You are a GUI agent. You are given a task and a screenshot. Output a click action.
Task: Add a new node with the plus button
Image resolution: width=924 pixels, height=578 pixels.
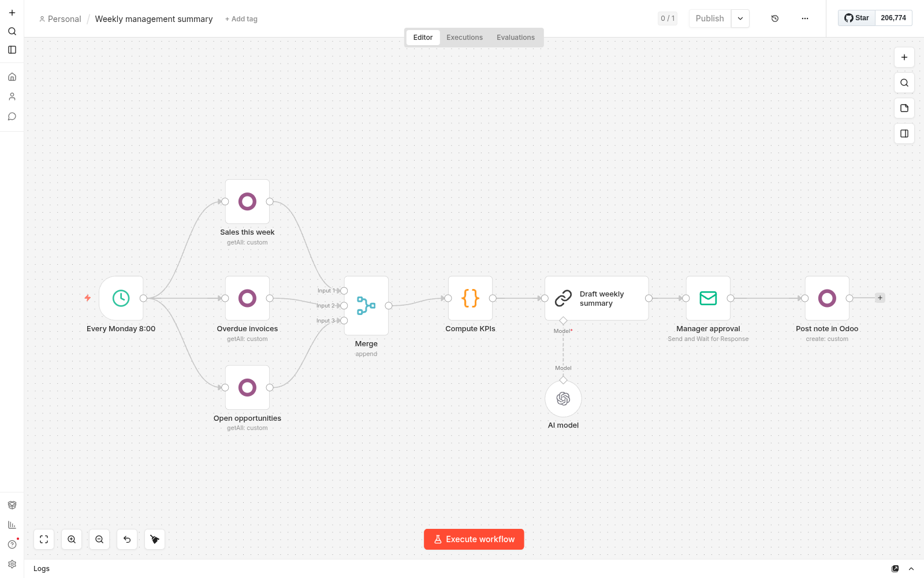point(904,57)
